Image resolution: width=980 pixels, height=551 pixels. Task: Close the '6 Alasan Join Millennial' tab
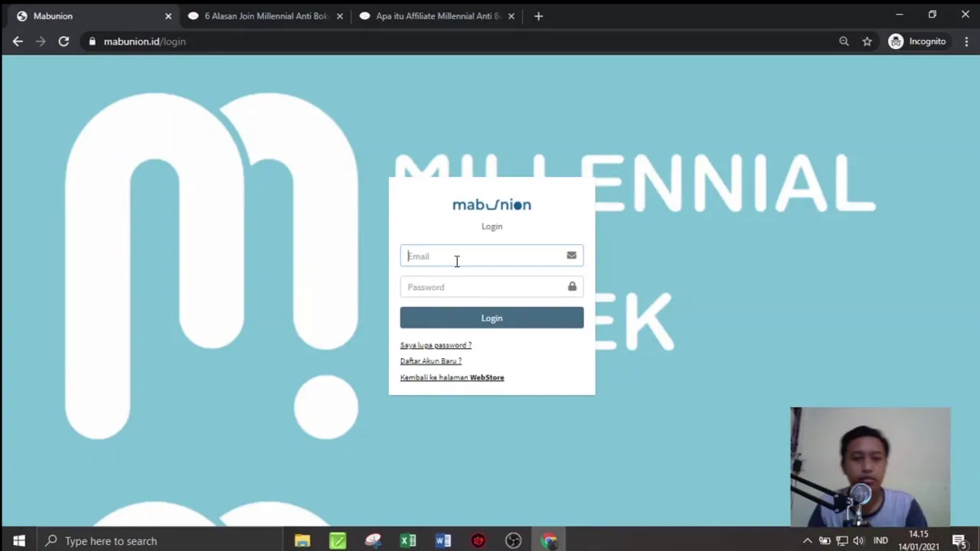click(340, 16)
